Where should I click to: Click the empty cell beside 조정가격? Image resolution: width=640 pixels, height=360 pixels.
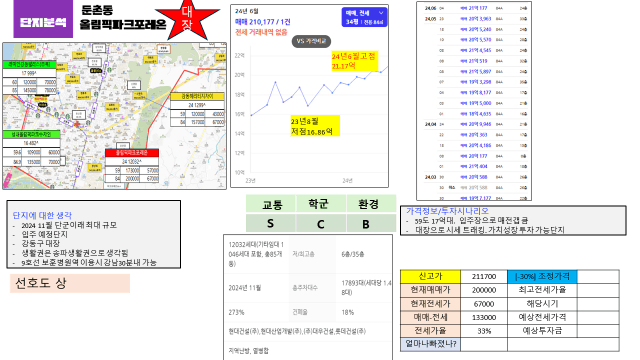click(598, 276)
